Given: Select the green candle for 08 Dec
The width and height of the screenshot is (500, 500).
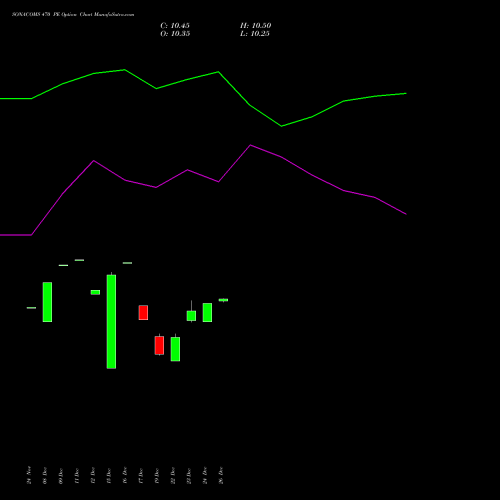Looking at the screenshot, I should point(47,302).
